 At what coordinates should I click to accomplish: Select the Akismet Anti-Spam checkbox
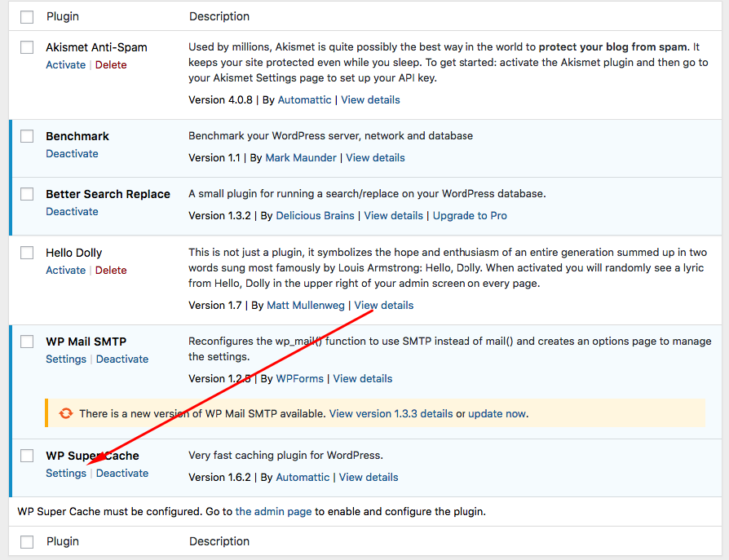[27, 47]
